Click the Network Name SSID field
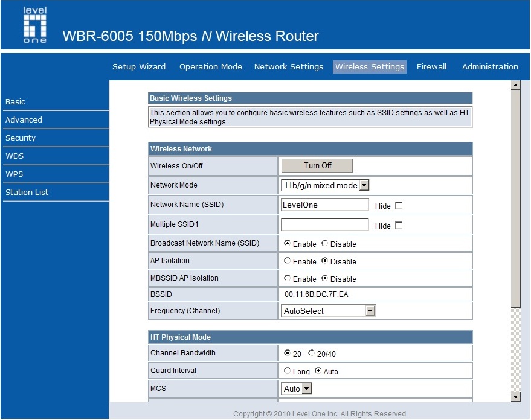The height and width of the screenshot is (420, 531). (x=325, y=205)
